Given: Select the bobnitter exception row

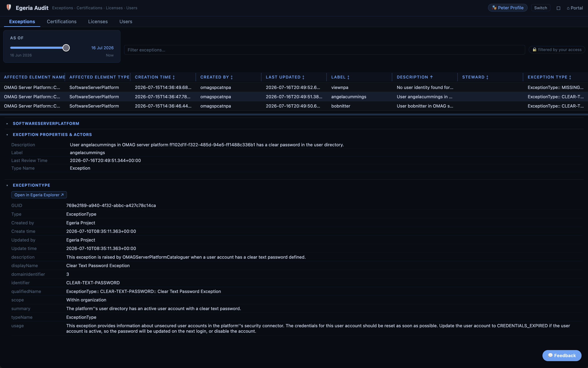Looking at the screenshot, I should tap(294, 106).
